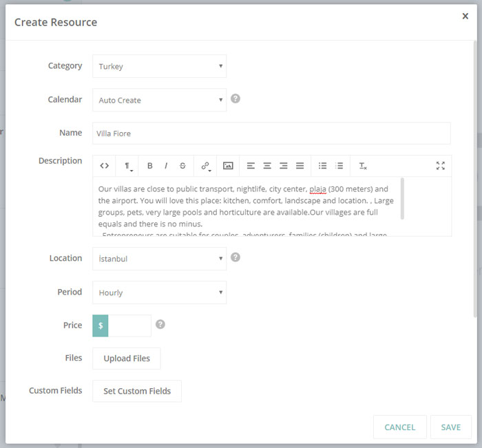Click the Set Custom Fields button
This screenshot has height=448, width=482.
(137, 391)
